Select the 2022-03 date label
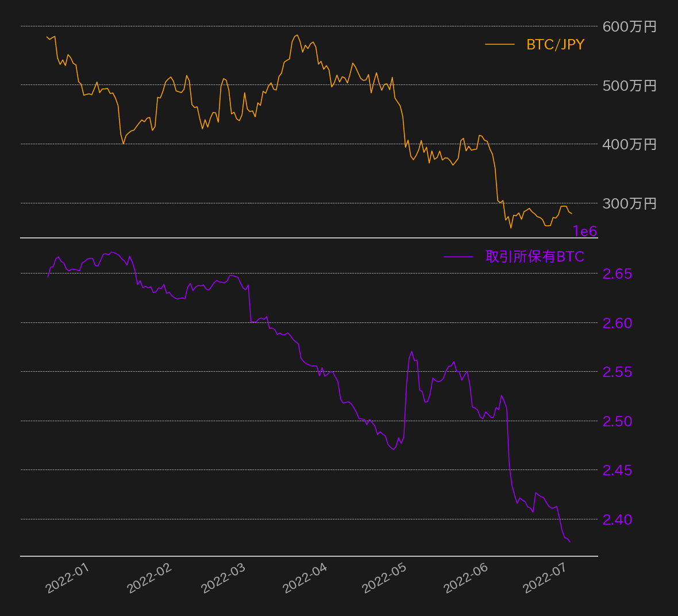 (224, 578)
